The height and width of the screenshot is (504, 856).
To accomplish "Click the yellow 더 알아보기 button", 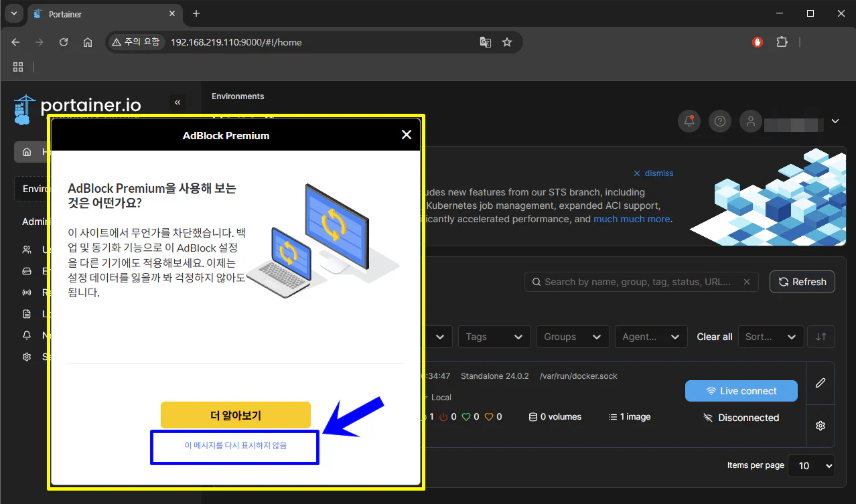I will click(x=236, y=415).
